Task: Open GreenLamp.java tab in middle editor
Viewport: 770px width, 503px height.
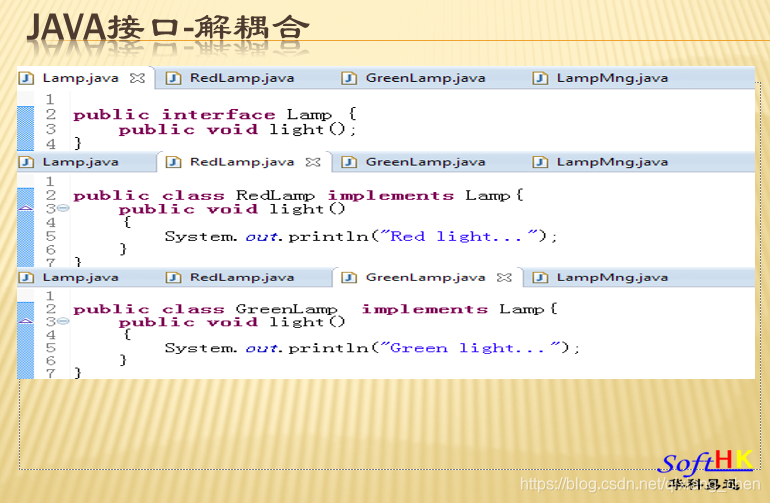Action: pos(425,162)
